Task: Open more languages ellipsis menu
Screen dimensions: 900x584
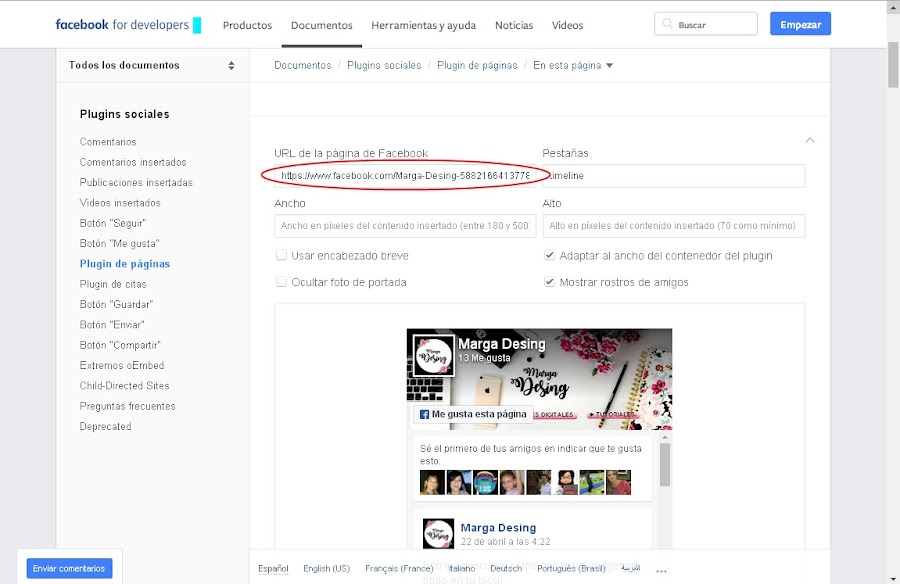Action: click(661, 571)
